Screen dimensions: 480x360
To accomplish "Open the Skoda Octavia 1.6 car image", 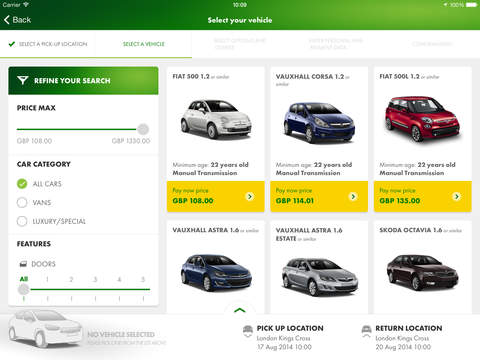I will click(422, 272).
